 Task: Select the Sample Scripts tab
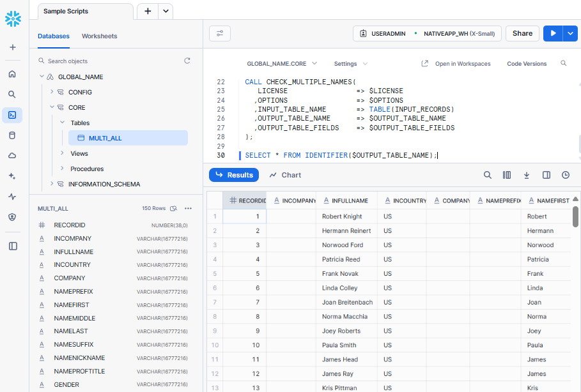tap(85, 11)
